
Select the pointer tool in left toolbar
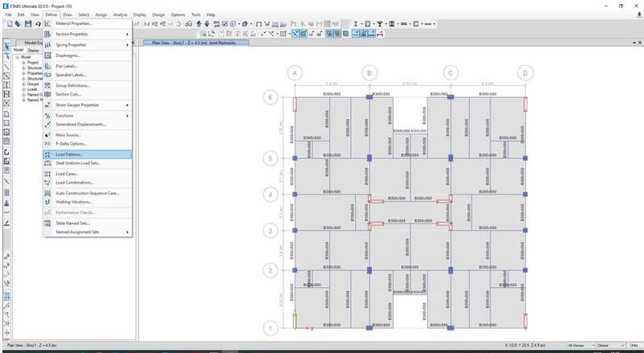click(6, 47)
